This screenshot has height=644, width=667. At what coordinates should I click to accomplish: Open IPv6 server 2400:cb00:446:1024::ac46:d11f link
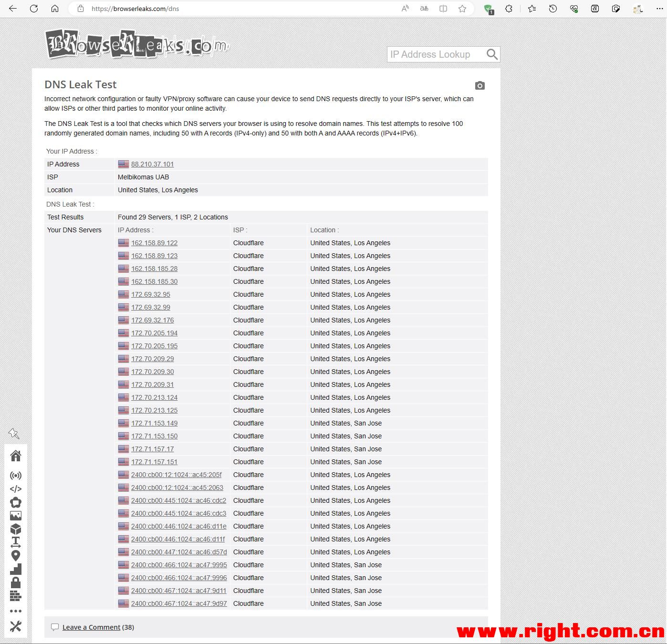tap(178, 539)
